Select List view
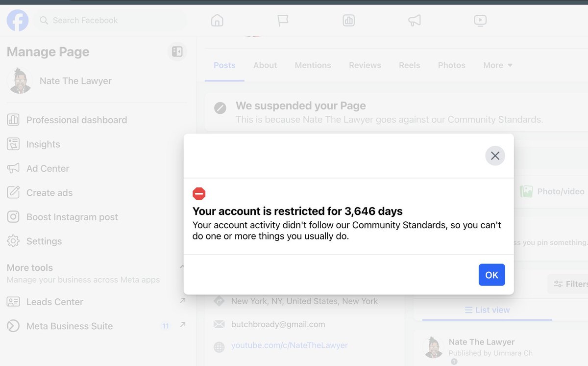This screenshot has width=588, height=366. tap(488, 310)
